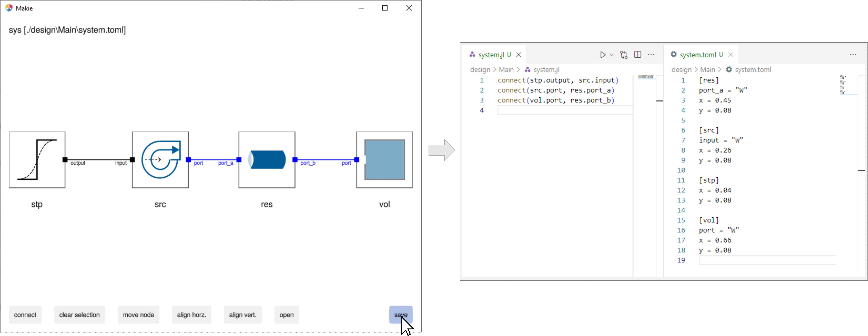Screen dimensions: 868x336
Task: Click empty line 4 in system.jl
Action: point(565,110)
